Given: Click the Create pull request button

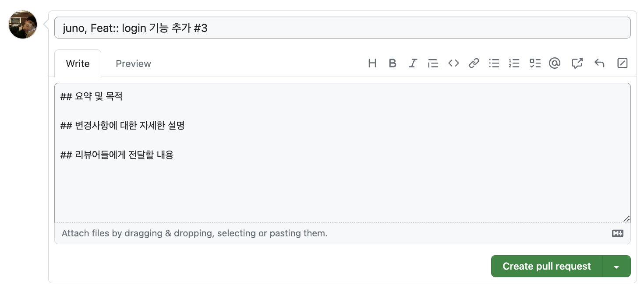Looking at the screenshot, I should (546, 266).
